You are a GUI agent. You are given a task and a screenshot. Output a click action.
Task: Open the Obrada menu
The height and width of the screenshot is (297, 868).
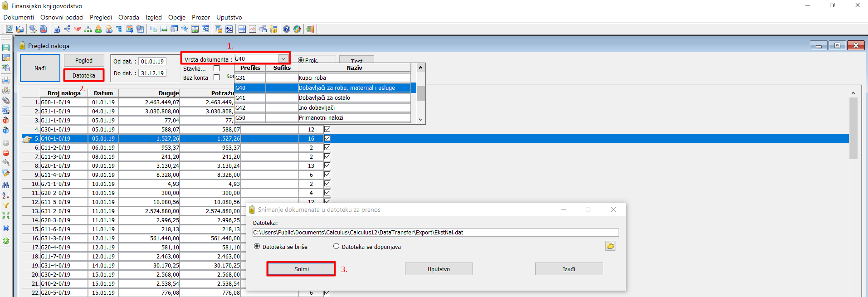pos(129,17)
